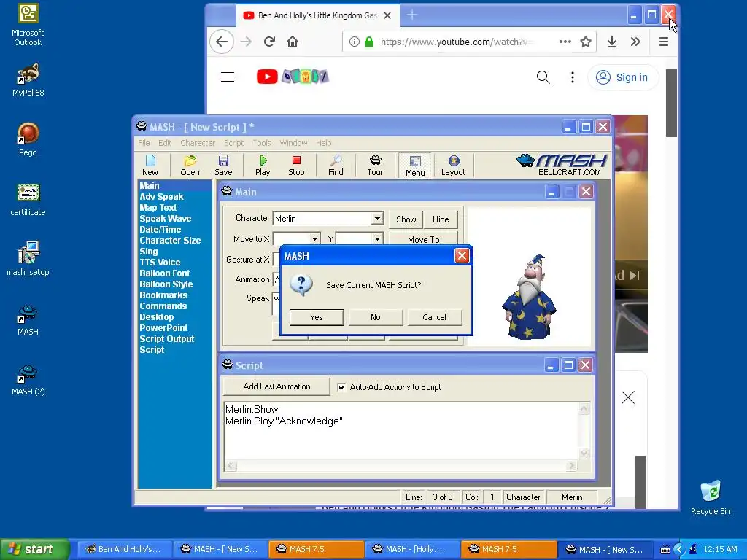Expand the Move to X dropdown
The height and width of the screenshot is (560, 747).
tap(314, 238)
